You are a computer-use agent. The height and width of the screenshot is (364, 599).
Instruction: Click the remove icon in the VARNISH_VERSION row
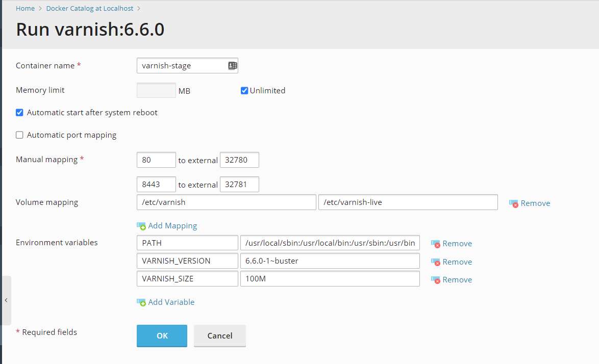(x=436, y=262)
